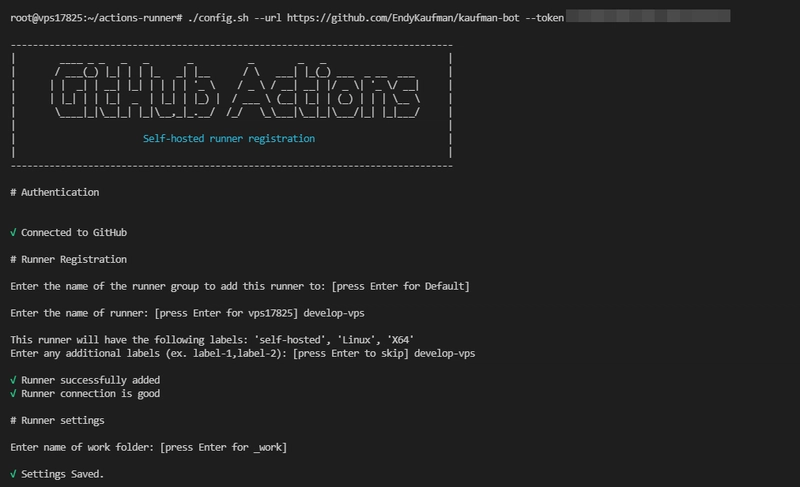Click the runner group prompt line
Image resolution: width=800 pixels, height=487 pixels.
click(240, 287)
